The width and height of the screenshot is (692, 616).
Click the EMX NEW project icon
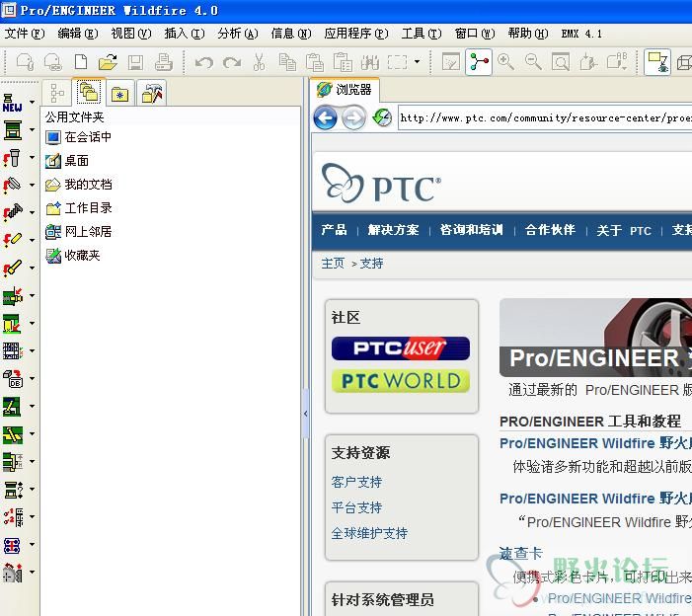click(13, 103)
